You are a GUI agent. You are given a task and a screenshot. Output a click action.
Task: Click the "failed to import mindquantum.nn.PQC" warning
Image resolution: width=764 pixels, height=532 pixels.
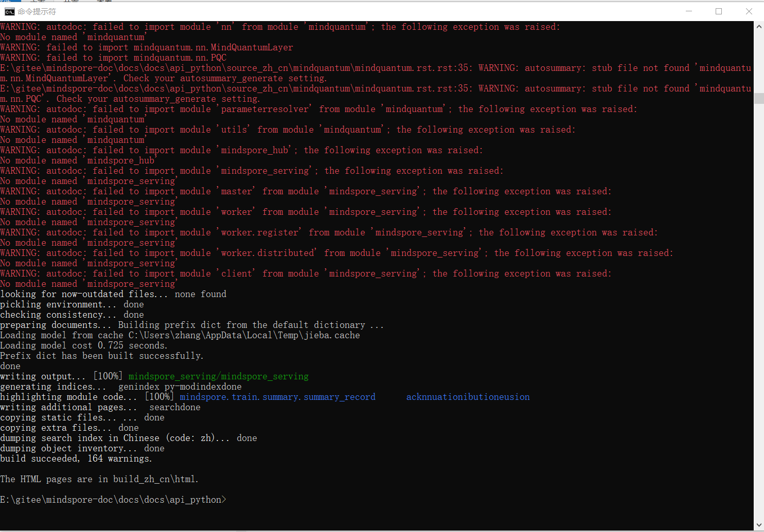pyautogui.click(x=113, y=58)
